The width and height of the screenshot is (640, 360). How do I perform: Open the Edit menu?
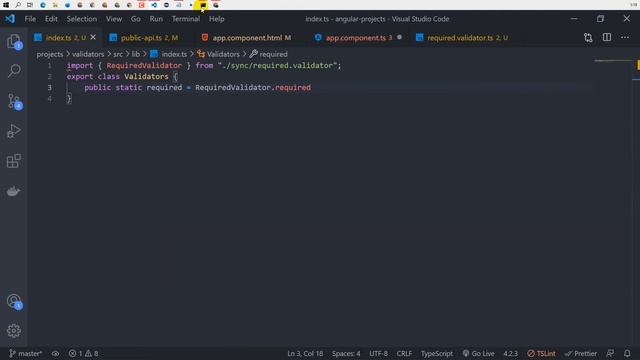(51, 19)
